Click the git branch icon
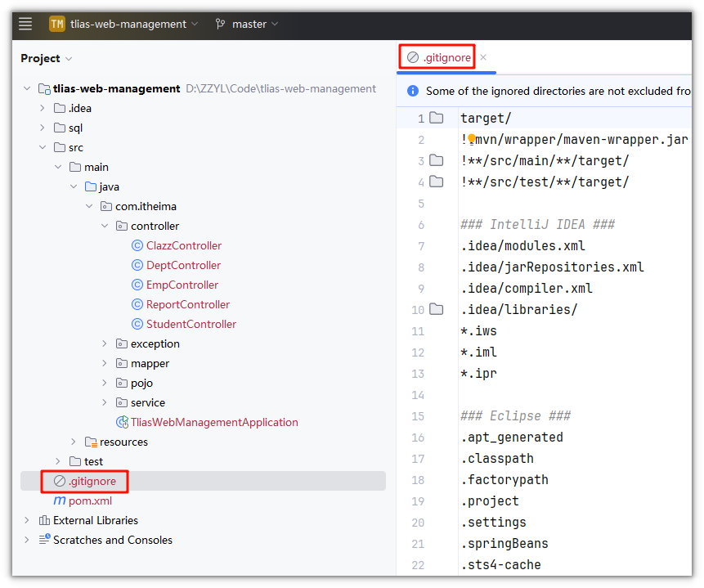704x588 pixels. point(220,24)
